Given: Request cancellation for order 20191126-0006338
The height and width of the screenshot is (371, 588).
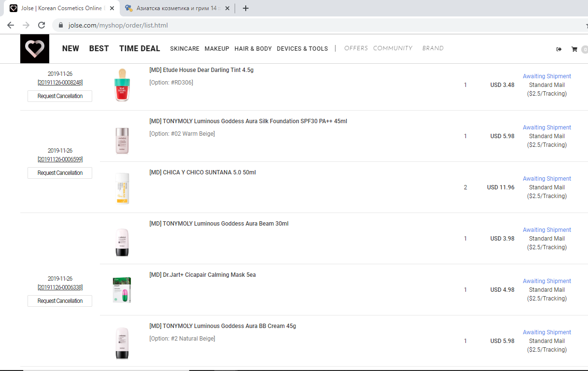Looking at the screenshot, I should pyautogui.click(x=60, y=301).
